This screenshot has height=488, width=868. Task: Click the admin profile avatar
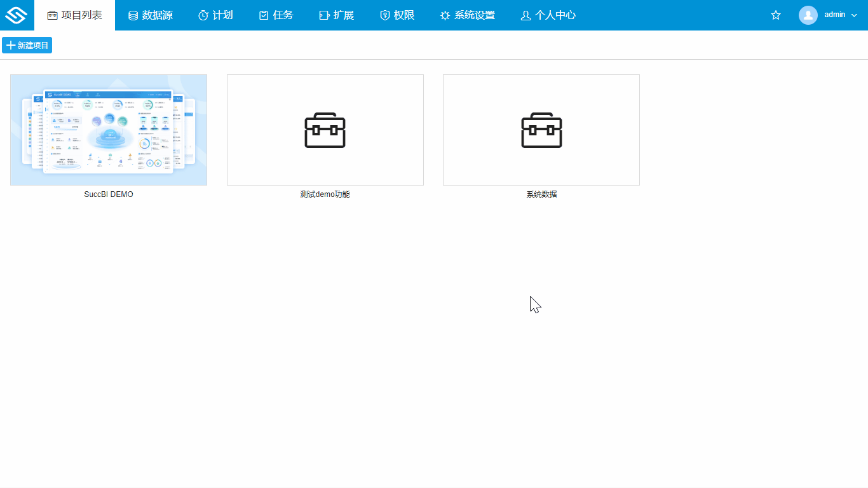[808, 15]
